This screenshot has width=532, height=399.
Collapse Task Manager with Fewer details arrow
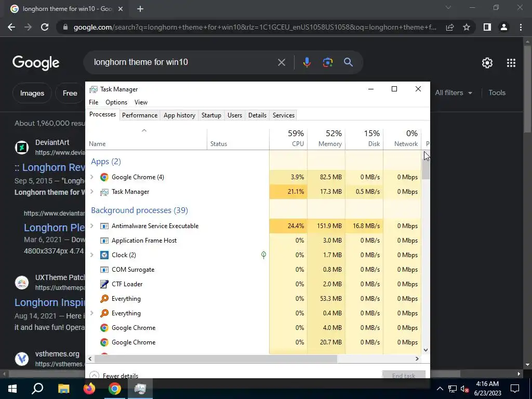pos(95,375)
